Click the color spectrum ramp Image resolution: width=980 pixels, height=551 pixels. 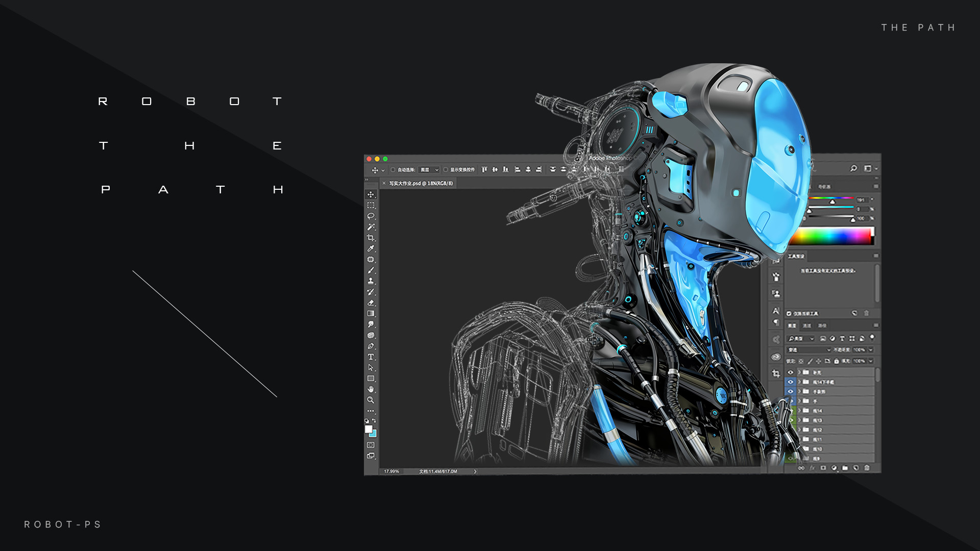831,236
